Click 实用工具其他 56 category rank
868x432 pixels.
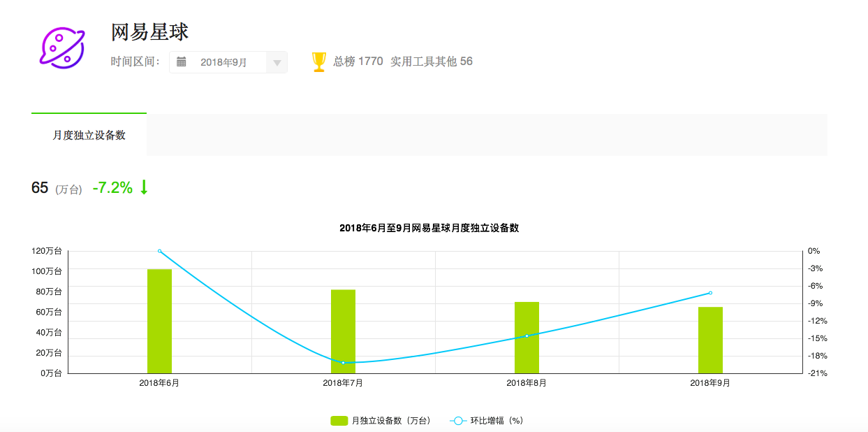[x=432, y=62]
